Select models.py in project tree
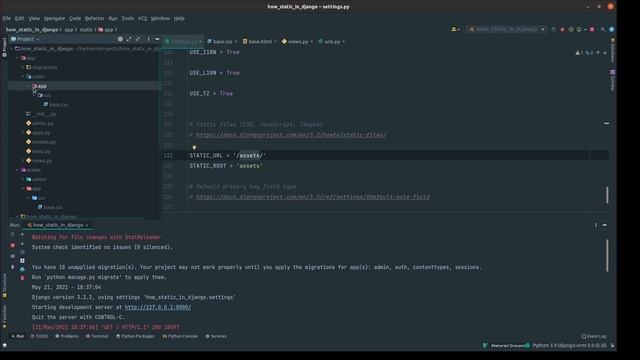This screenshot has height=360, width=640. click(41, 142)
